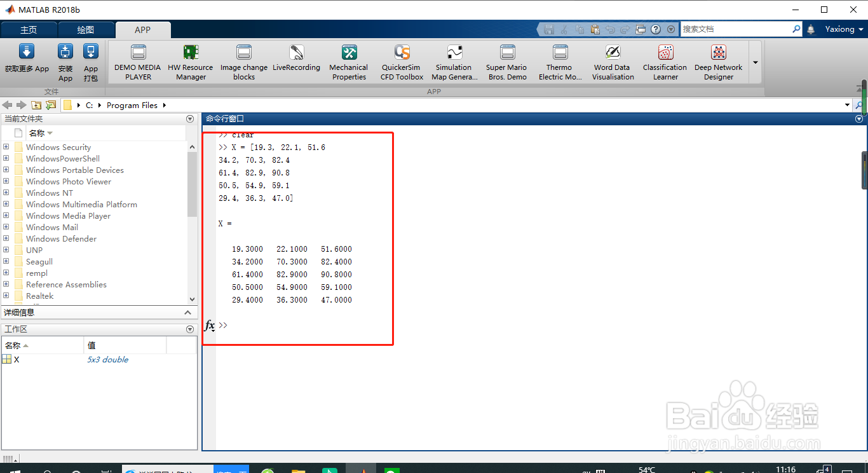The height and width of the screenshot is (473, 868).
Task: Click the current folder scroll-up arrow
Action: 193,147
